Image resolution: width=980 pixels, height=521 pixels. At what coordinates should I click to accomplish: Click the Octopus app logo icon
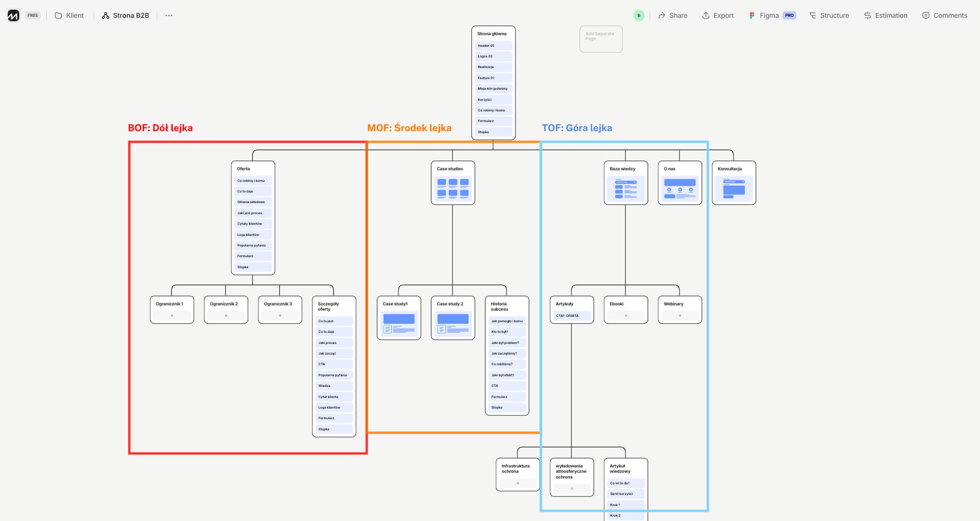14,15
